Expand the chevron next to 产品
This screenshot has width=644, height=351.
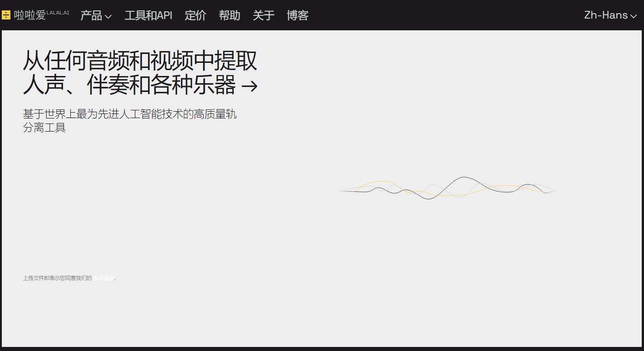[108, 17]
